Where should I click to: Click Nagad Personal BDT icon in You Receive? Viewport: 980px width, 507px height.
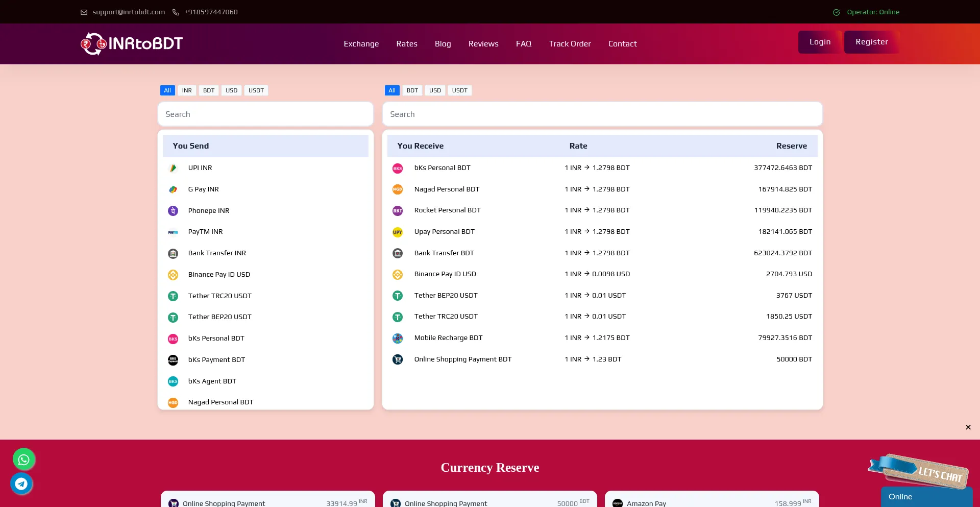coord(398,189)
